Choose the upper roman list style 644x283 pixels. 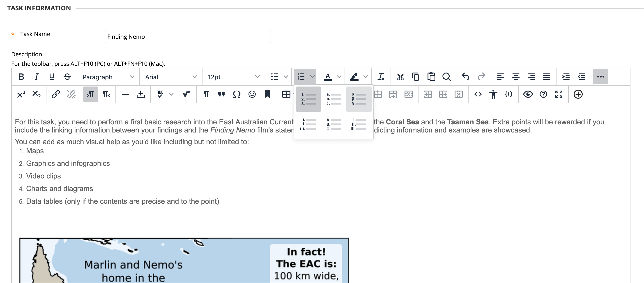359,124
